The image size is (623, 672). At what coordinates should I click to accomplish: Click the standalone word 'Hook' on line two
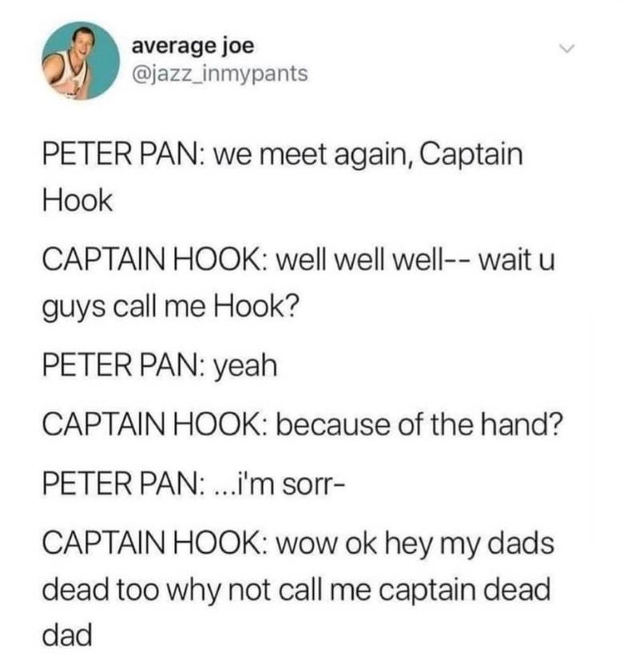77,200
